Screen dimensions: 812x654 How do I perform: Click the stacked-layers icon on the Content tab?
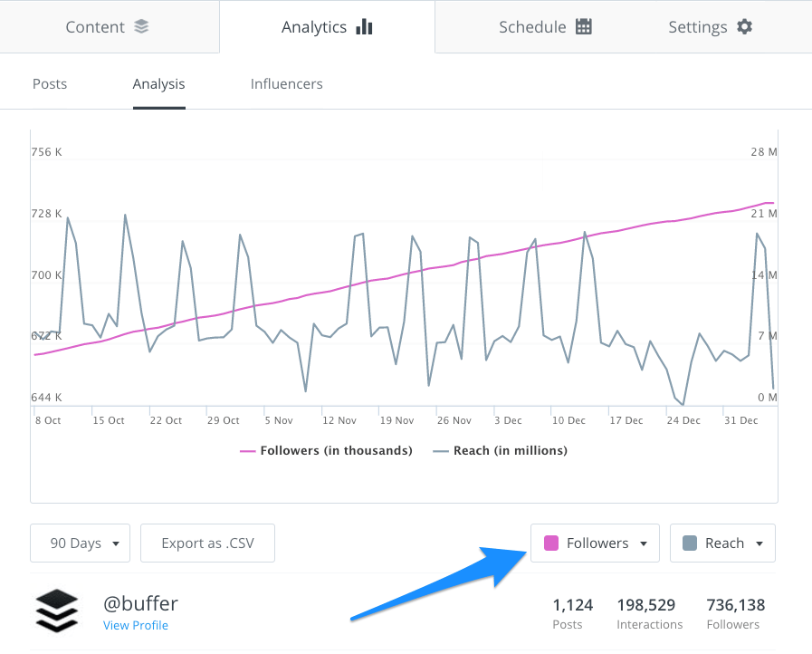tap(140, 26)
